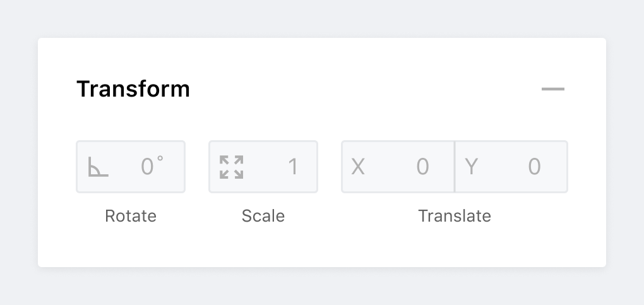Click the divider between X and Y fields

(x=455, y=167)
